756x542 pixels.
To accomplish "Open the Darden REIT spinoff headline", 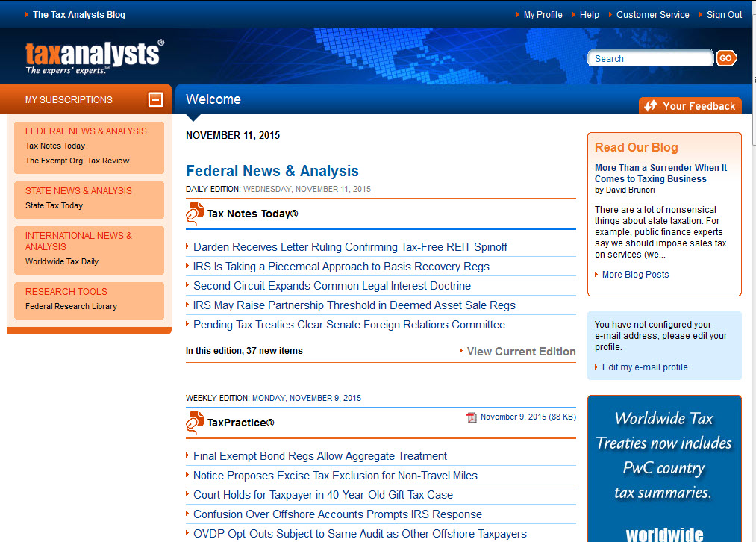I will 350,247.
